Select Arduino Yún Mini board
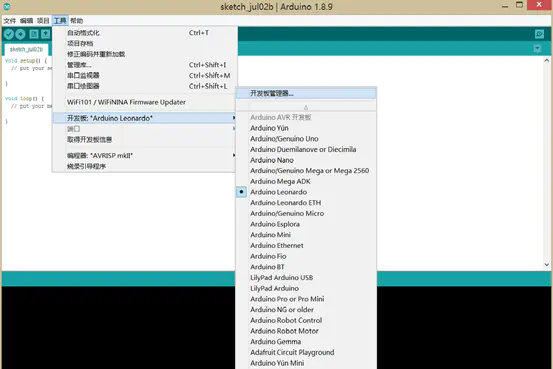Screen dimensions: 553x369 tap(306, 363)
